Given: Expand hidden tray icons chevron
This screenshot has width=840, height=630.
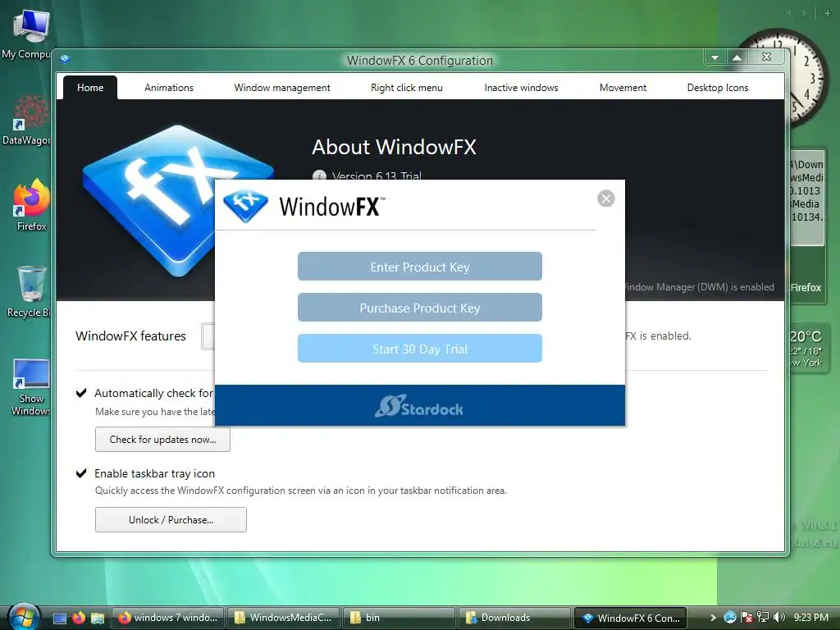Looking at the screenshot, I should click(713, 618).
